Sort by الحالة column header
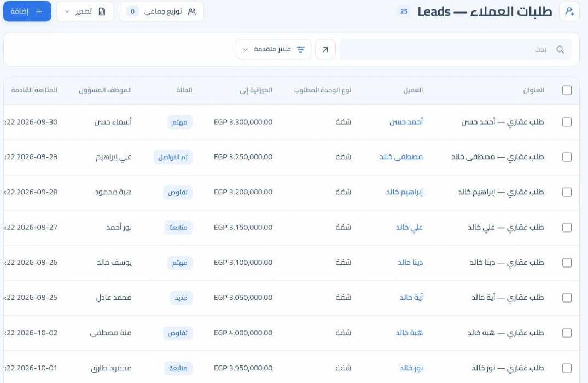 click(184, 90)
